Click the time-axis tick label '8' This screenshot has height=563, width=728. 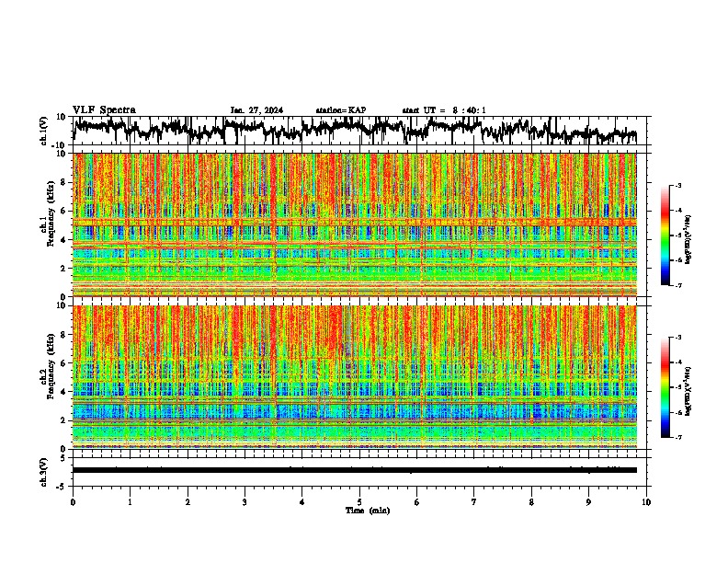point(531,502)
